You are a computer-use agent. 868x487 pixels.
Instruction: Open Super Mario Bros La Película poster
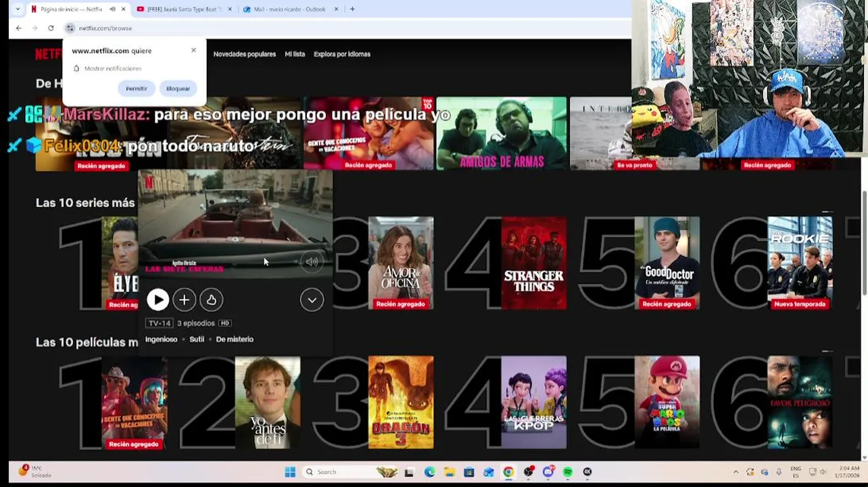tap(667, 402)
